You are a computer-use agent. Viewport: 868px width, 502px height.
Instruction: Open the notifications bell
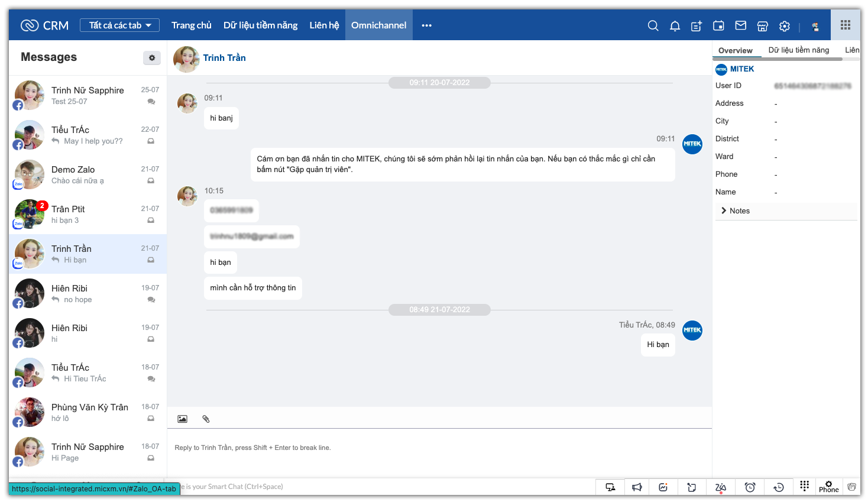coord(675,25)
